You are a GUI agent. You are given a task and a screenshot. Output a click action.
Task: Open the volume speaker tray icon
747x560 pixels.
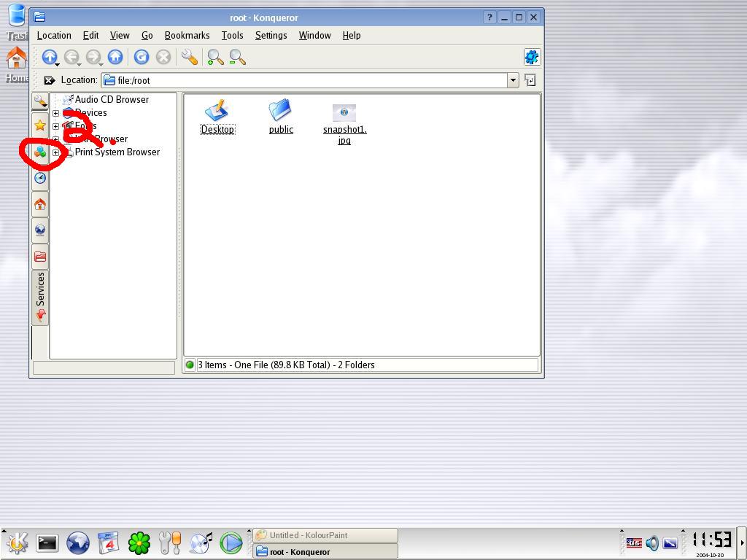pyautogui.click(x=652, y=542)
